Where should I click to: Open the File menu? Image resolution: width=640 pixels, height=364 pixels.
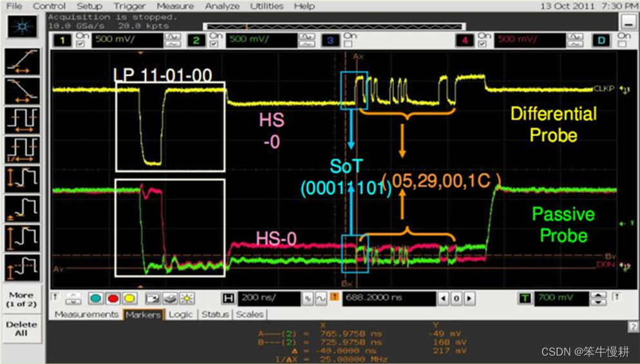[14, 6]
